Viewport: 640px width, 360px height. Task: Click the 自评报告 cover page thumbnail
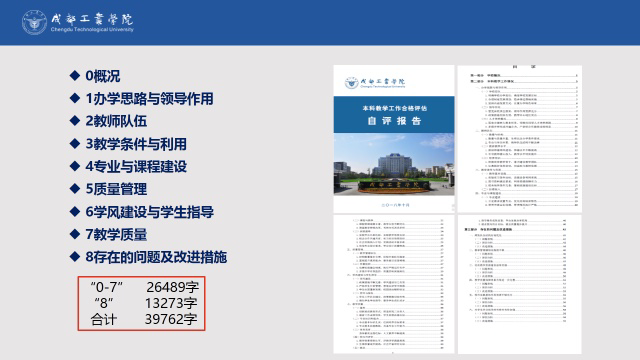[394, 139]
